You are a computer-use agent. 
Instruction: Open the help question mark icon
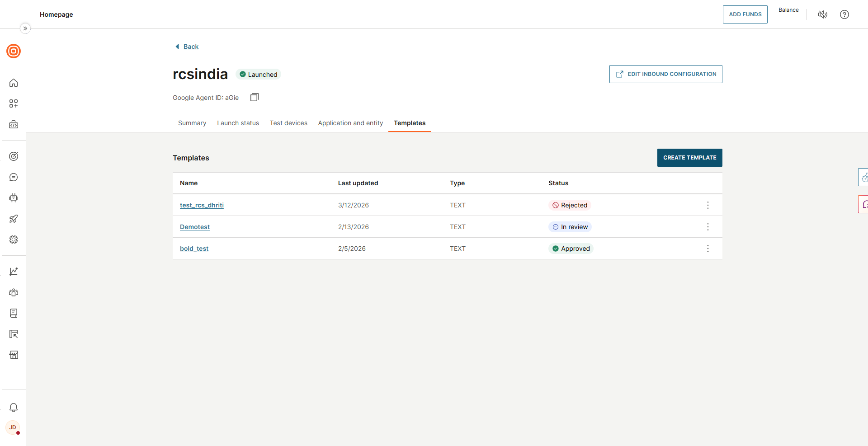click(x=844, y=14)
